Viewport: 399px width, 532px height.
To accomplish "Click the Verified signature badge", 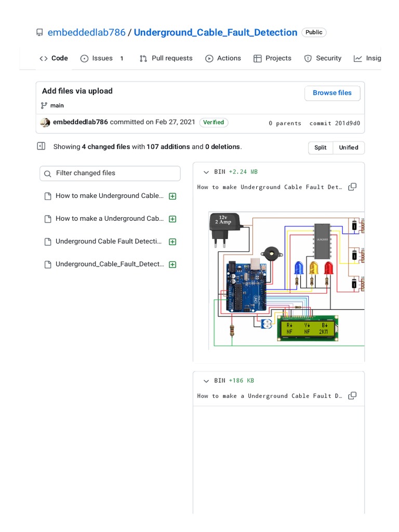I will point(214,122).
